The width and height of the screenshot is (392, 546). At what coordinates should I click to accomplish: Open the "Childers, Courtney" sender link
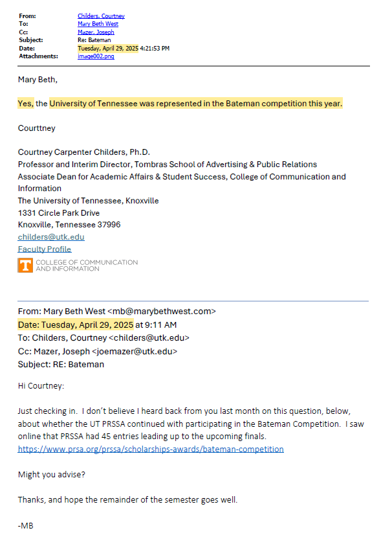101,16
